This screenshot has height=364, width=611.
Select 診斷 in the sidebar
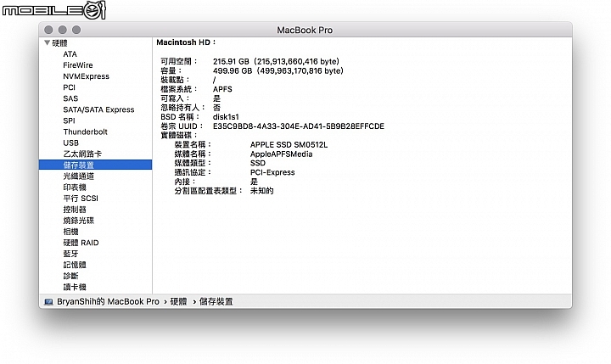tap(70, 277)
